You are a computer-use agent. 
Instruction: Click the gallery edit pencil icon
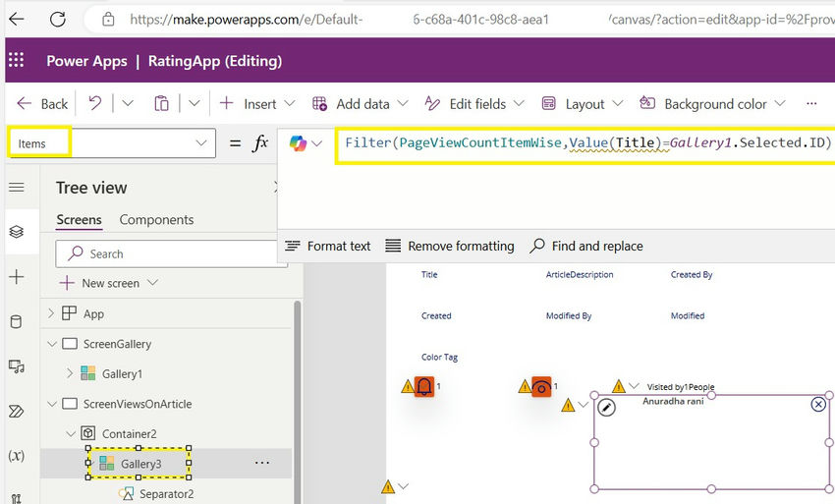click(606, 408)
